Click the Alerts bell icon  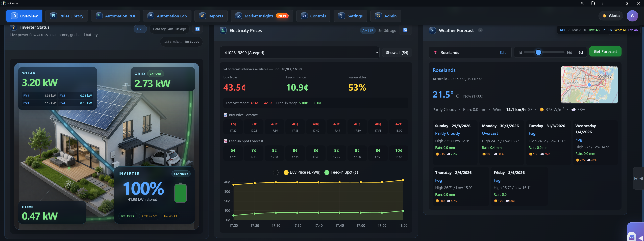pyautogui.click(x=605, y=15)
